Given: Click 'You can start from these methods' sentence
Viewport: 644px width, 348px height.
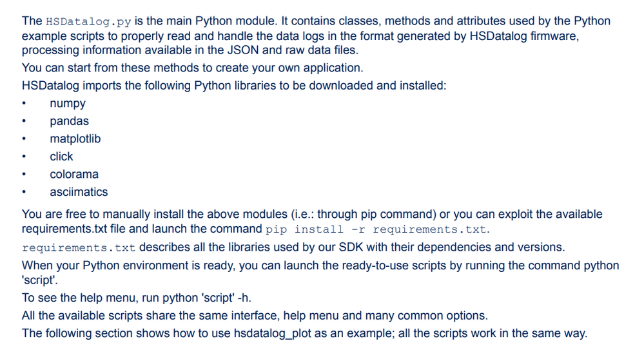Looking at the screenshot, I should pyautogui.click(x=193, y=68).
